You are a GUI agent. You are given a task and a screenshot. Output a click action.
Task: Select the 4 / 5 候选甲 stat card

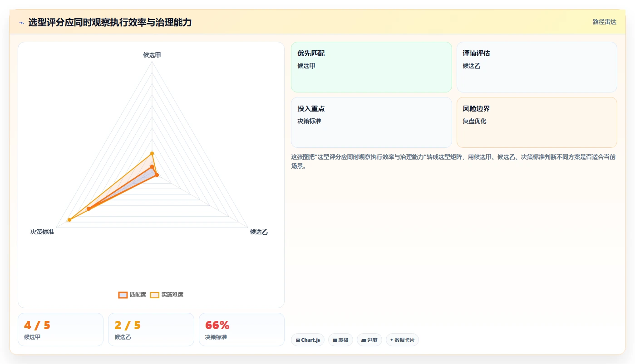[60, 330]
